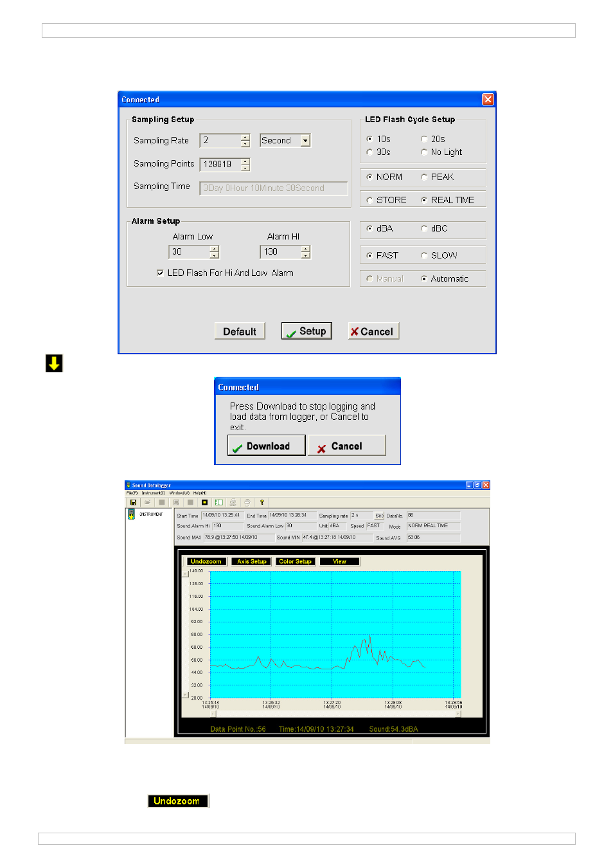This screenshot has width=613, height=868.
Task: Open the File(F) menu
Action: pyautogui.click(x=132, y=493)
